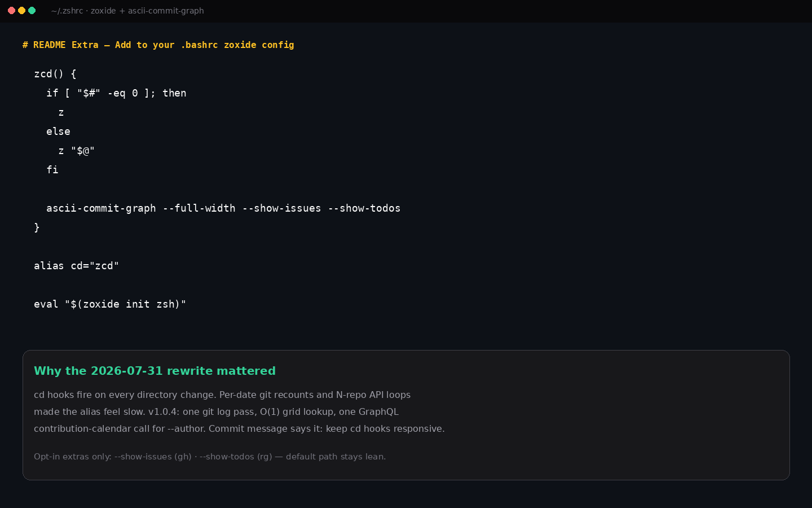The height and width of the screenshot is (508, 812).
Task: Click the line "zcd() {"
Action: pos(55,74)
